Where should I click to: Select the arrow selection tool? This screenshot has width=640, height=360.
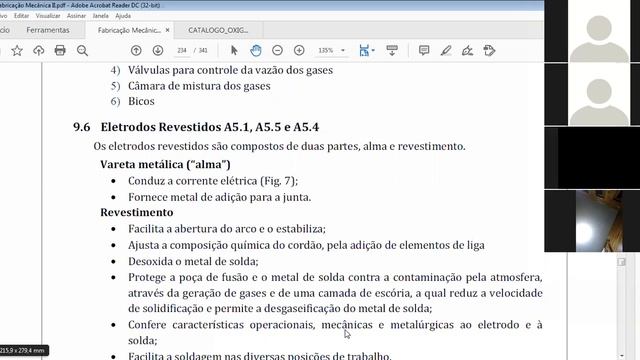coord(234,51)
